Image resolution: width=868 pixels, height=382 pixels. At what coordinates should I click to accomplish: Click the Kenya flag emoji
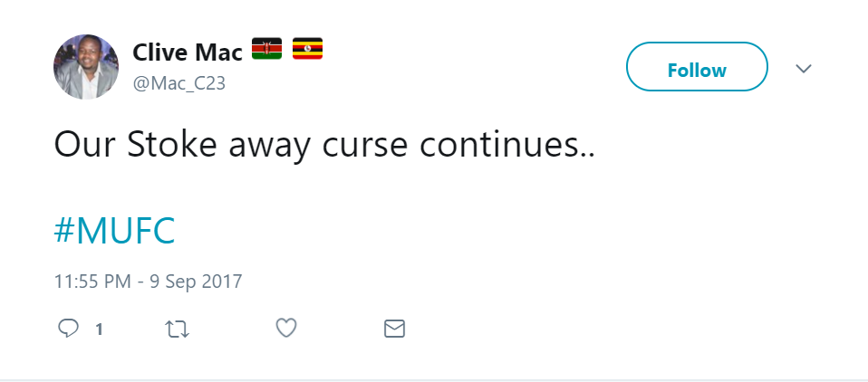[267, 51]
